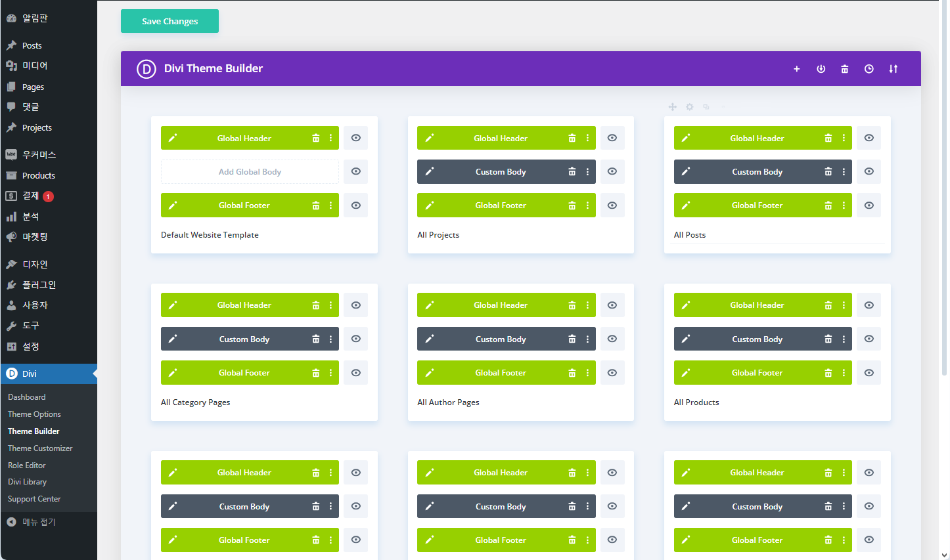Edit Global Footer pencil in All Products
This screenshot has height=560, width=950.
[x=686, y=373]
